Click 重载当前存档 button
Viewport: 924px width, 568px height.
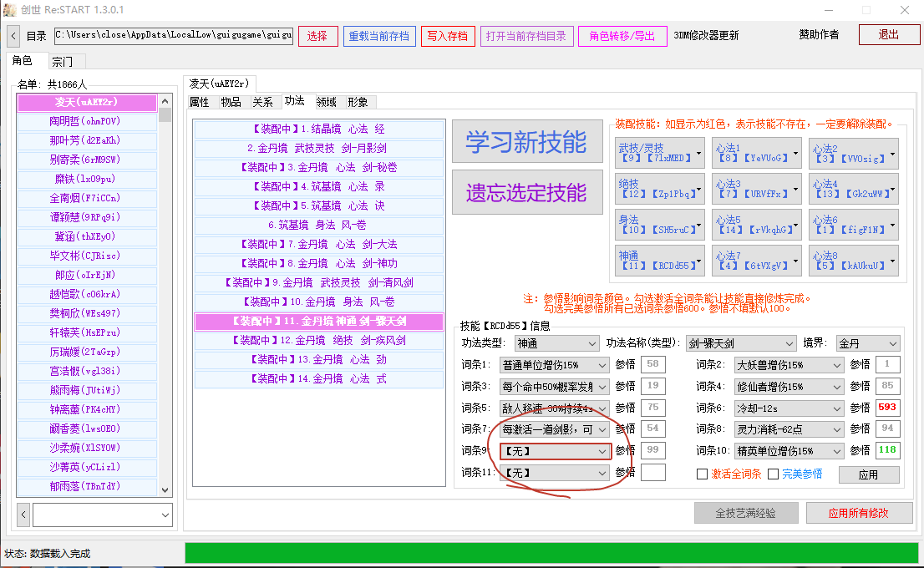pos(379,36)
